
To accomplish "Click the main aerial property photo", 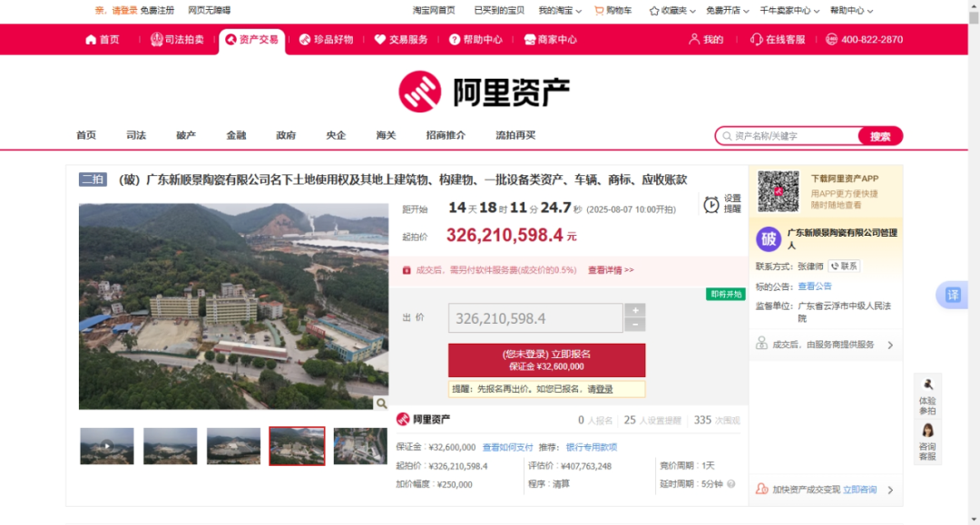I will [233, 306].
